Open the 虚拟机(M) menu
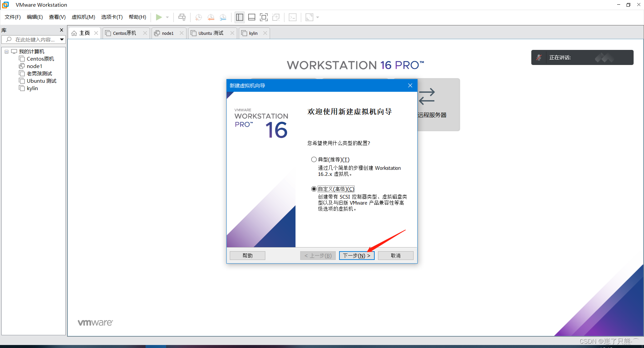Viewport: 644px width, 348px height. tap(84, 17)
